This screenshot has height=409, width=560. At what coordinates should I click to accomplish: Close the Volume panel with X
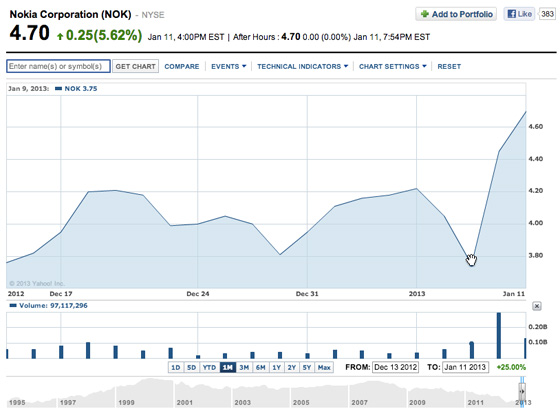[537, 306]
